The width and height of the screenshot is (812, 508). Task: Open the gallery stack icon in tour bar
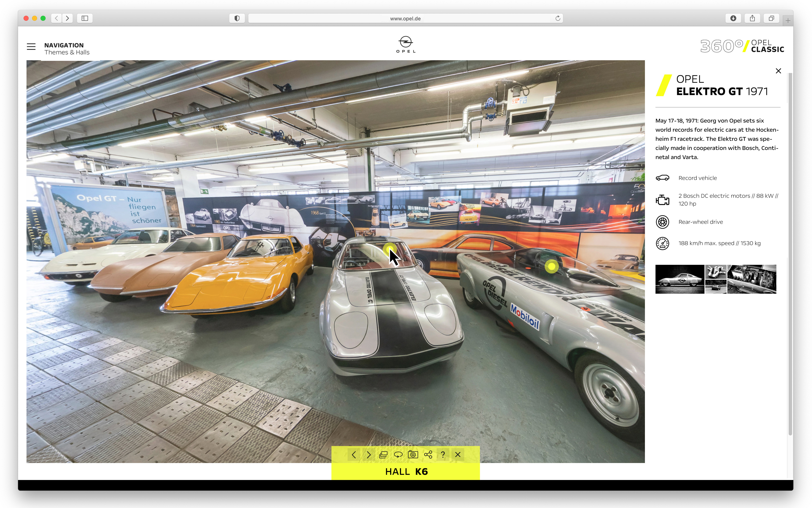(383, 455)
